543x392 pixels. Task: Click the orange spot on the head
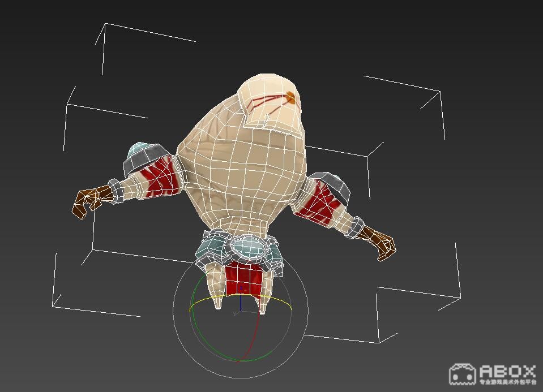click(x=290, y=97)
